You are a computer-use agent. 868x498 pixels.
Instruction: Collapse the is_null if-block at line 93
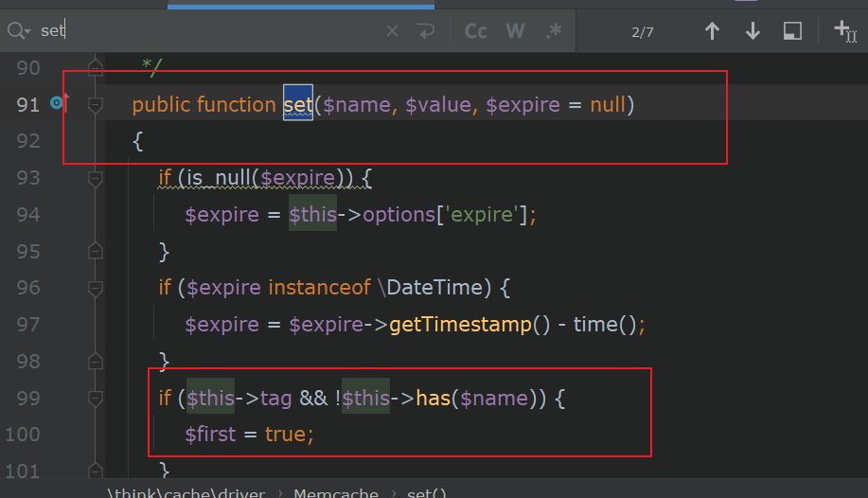pos(95,177)
